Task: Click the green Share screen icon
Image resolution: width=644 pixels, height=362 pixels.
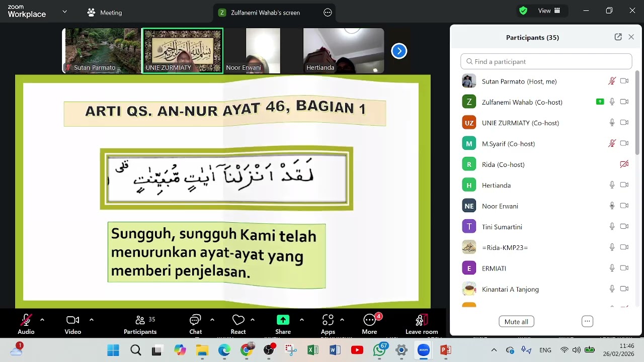Action: [x=283, y=320]
